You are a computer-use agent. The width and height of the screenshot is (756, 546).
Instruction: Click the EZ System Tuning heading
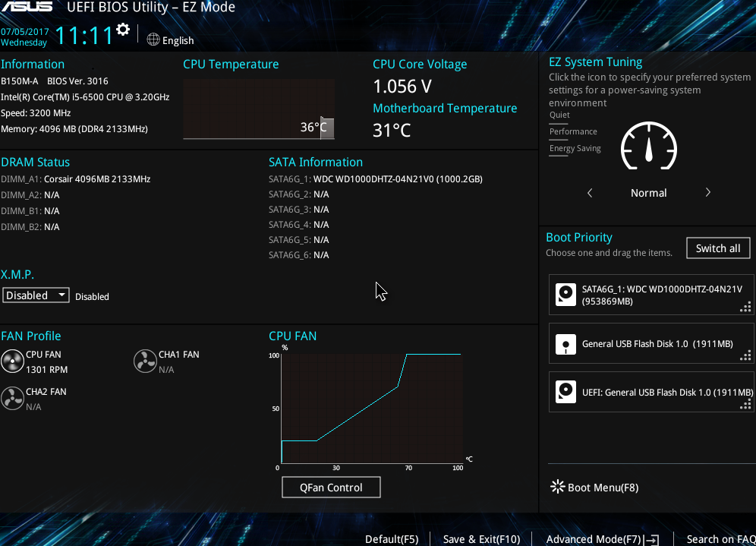(595, 62)
